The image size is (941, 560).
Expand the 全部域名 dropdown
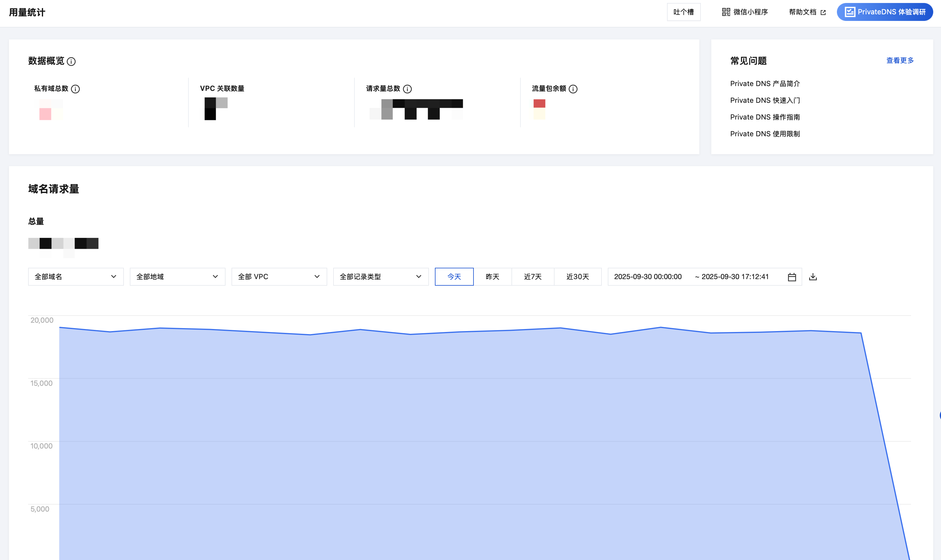tap(75, 277)
